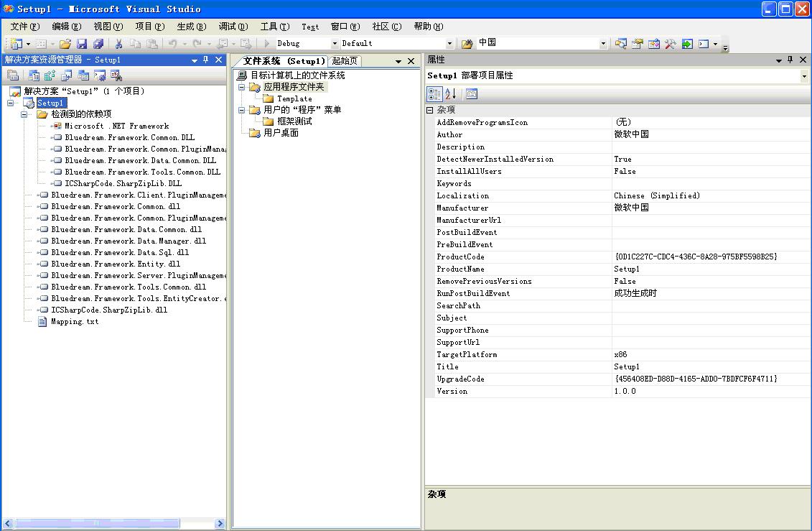Click the Cut scissors icon
The height and width of the screenshot is (531, 812).
click(118, 44)
